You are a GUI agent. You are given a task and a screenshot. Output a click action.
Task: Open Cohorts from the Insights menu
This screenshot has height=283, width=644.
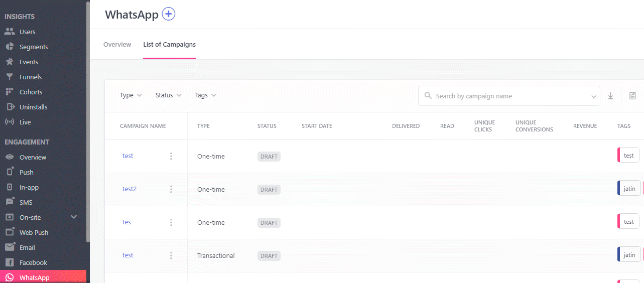(x=31, y=92)
